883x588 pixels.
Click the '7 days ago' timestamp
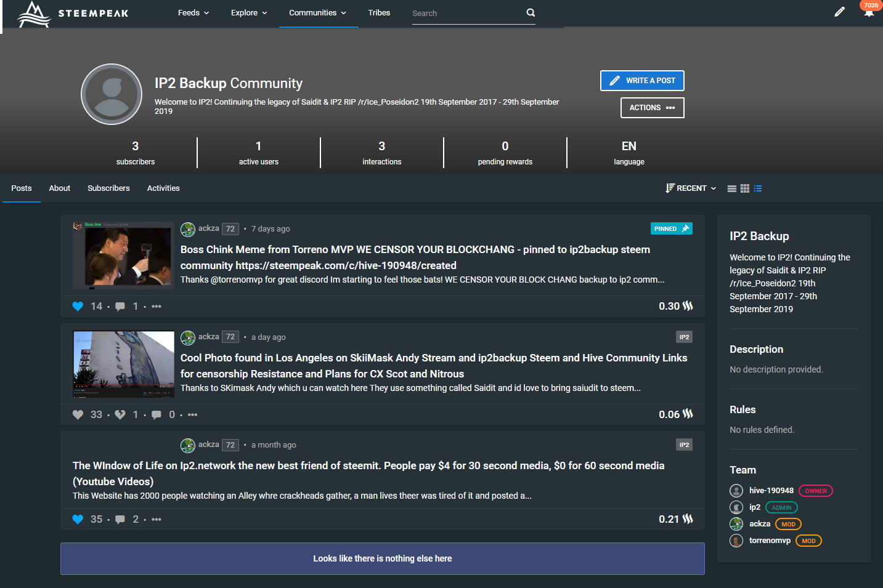pos(271,229)
